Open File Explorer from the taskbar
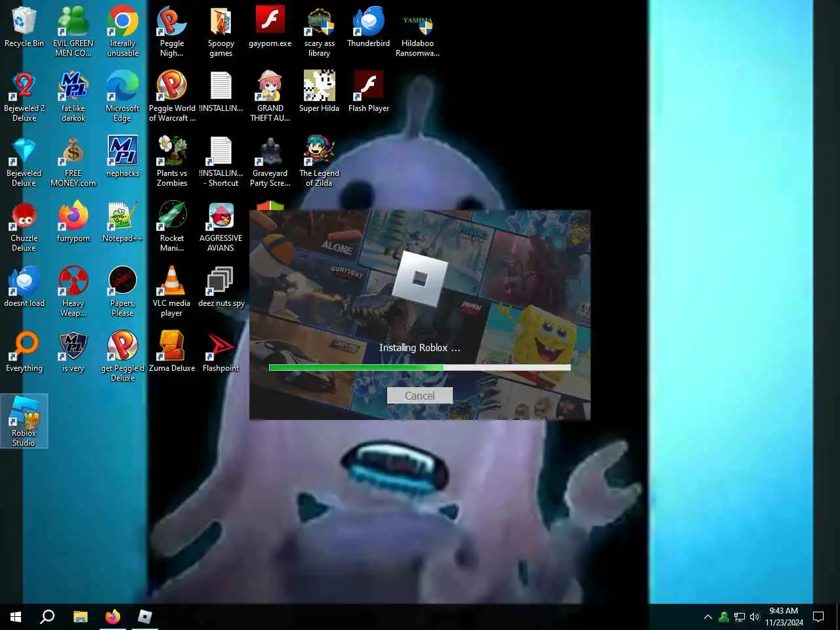The height and width of the screenshot is (630, 840). click(80, 616)
